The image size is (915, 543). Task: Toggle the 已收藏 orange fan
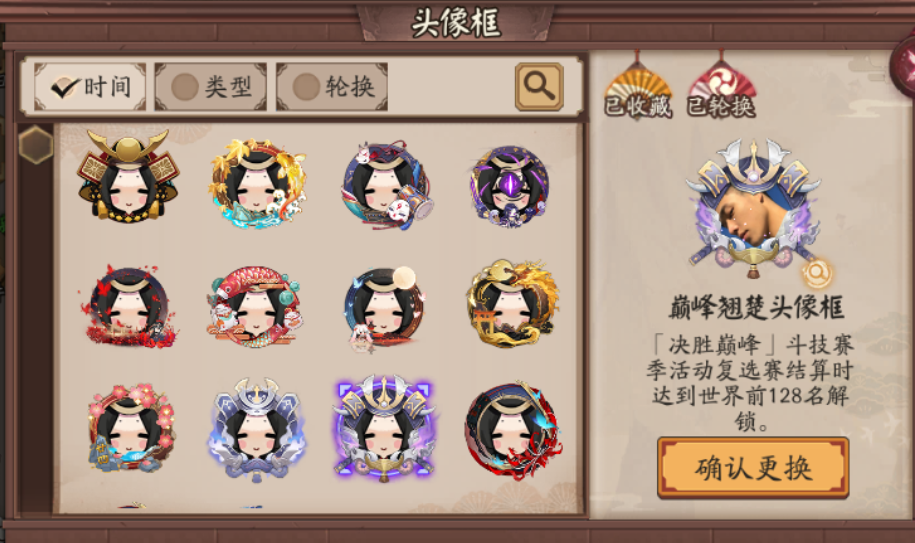[x=637, y=87]
